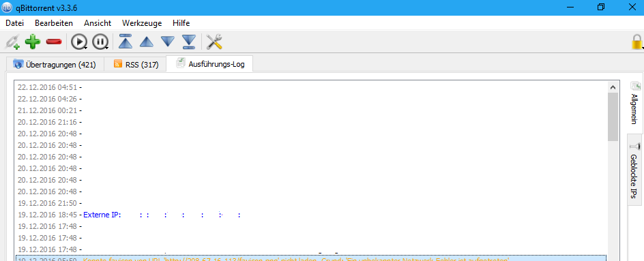Open the Hilfe menu

181,23
